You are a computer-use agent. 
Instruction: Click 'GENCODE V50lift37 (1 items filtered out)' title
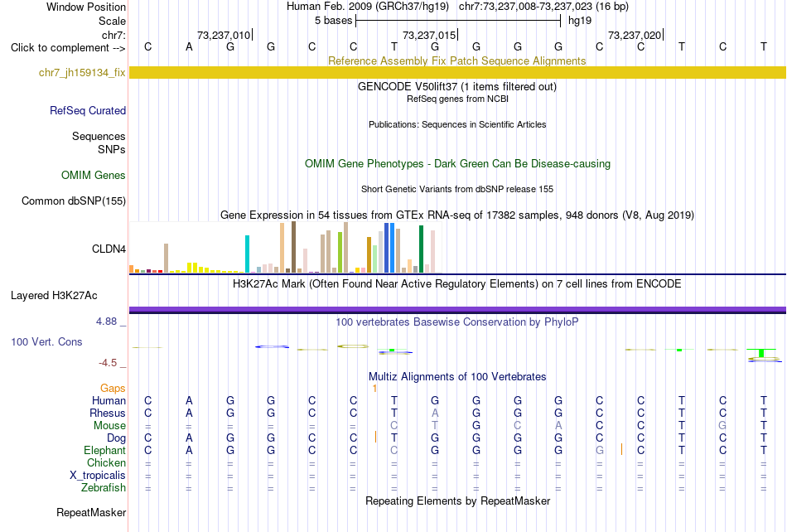coord(457,86)
